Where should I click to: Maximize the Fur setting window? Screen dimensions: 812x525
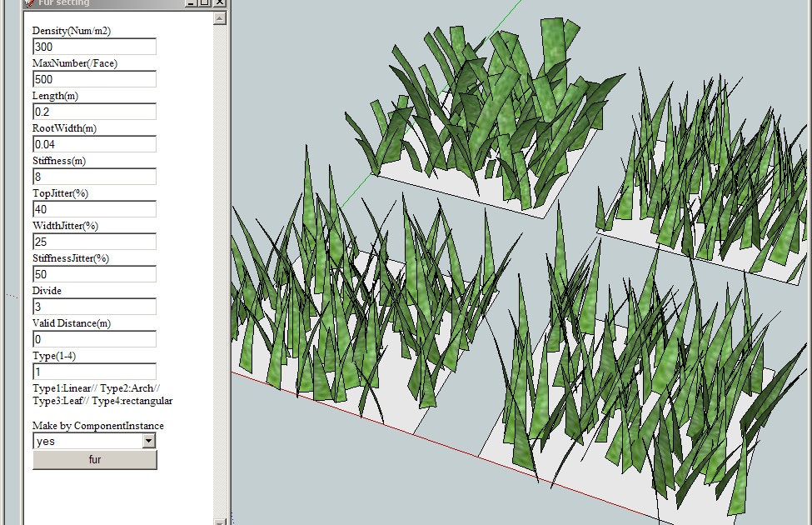coord(204,2)
